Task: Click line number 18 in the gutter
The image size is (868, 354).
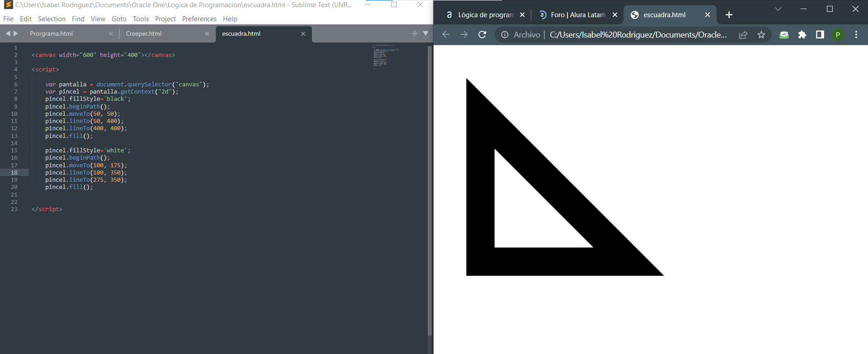Action: (14, 173)
